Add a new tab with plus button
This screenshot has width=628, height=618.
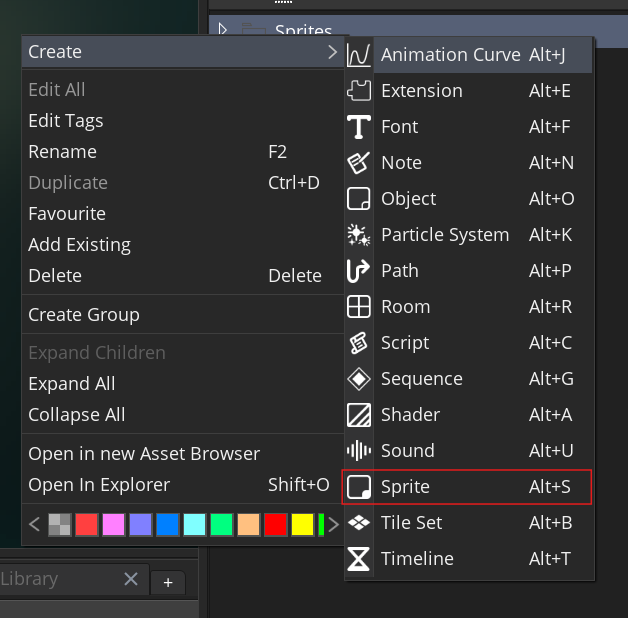168,582
